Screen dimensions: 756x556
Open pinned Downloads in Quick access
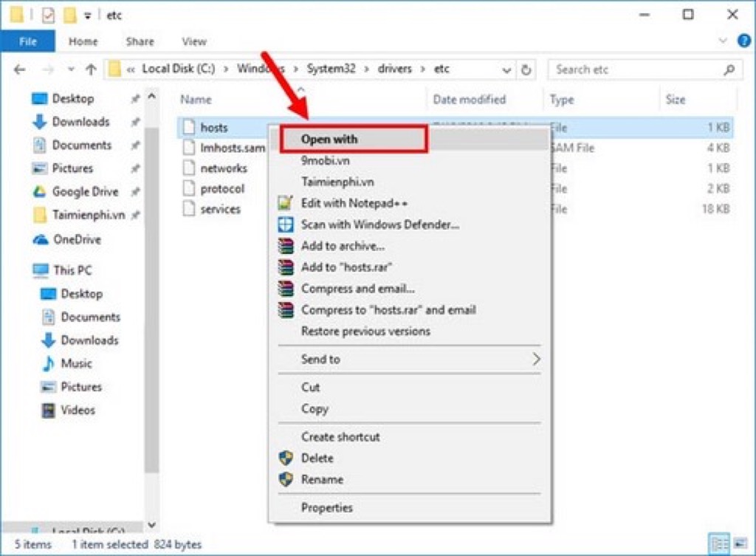(x=80, y=122)
